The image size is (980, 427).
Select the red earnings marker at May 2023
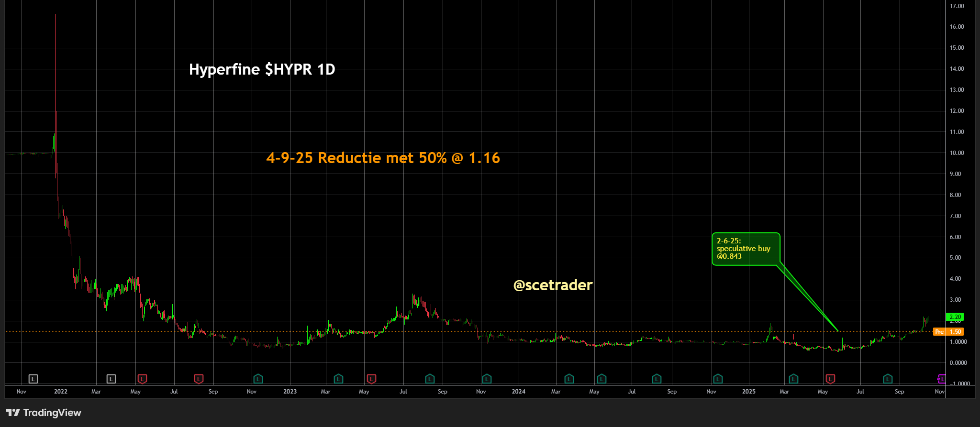[x=371, y=379]
